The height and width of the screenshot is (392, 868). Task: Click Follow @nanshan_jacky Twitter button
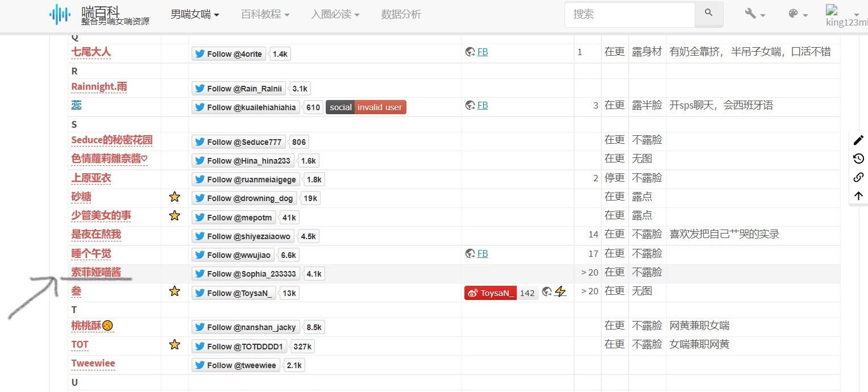coord(246,327)
